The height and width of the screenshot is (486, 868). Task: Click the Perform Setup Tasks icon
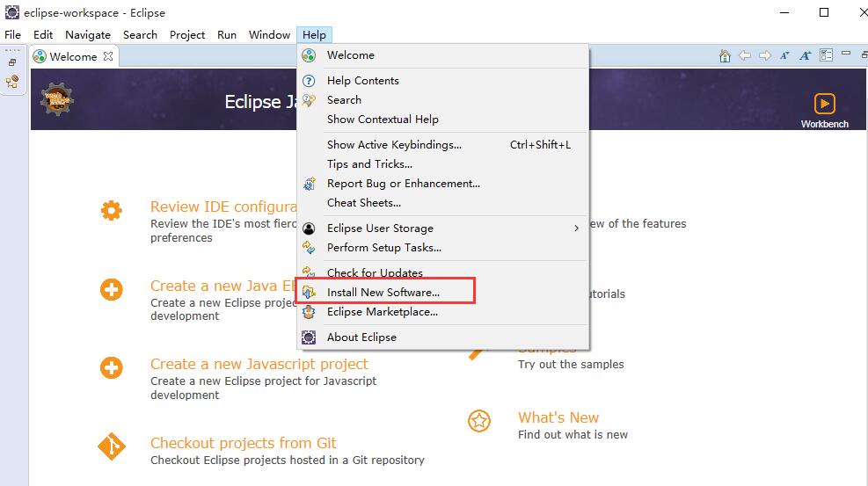point(309,248)
